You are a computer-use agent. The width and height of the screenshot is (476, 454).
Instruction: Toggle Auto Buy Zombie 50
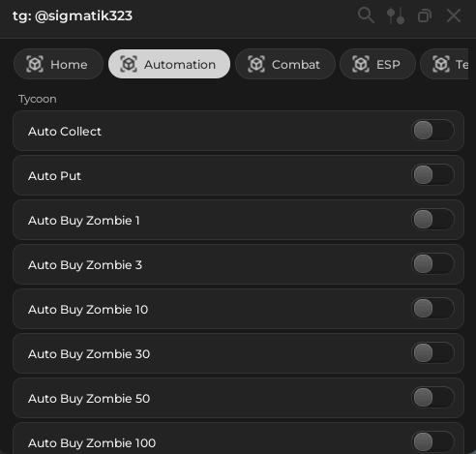point(432,398)
